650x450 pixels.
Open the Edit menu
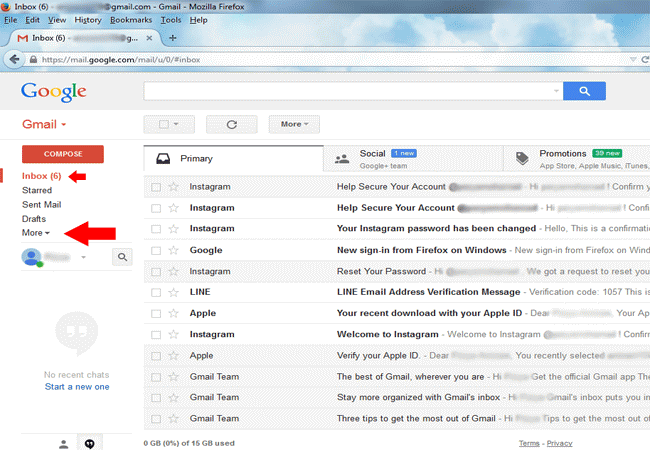pyautogui.click(x=32, y=20)
